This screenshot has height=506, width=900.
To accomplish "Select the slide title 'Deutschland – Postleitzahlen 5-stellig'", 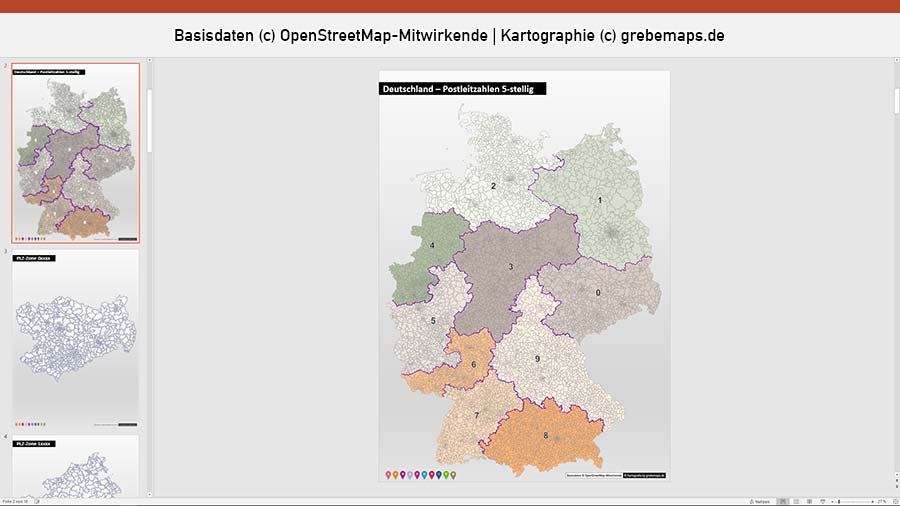I will pos(463,88).
